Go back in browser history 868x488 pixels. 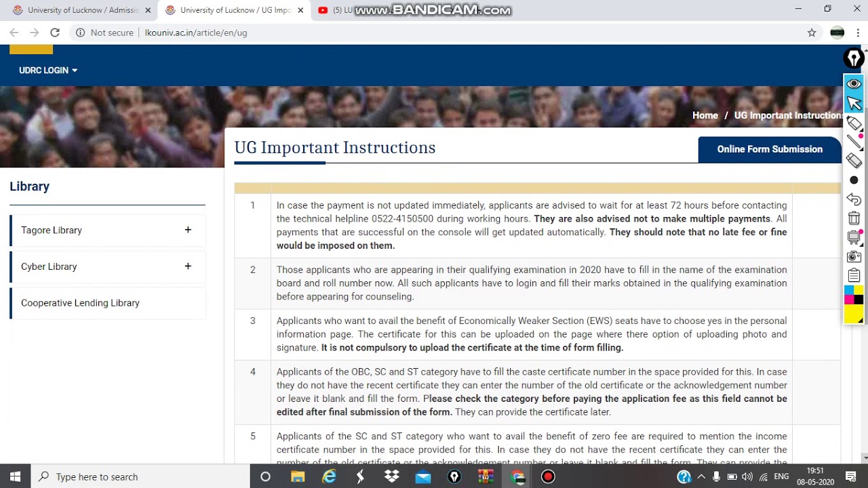click(x=14, y=33)
